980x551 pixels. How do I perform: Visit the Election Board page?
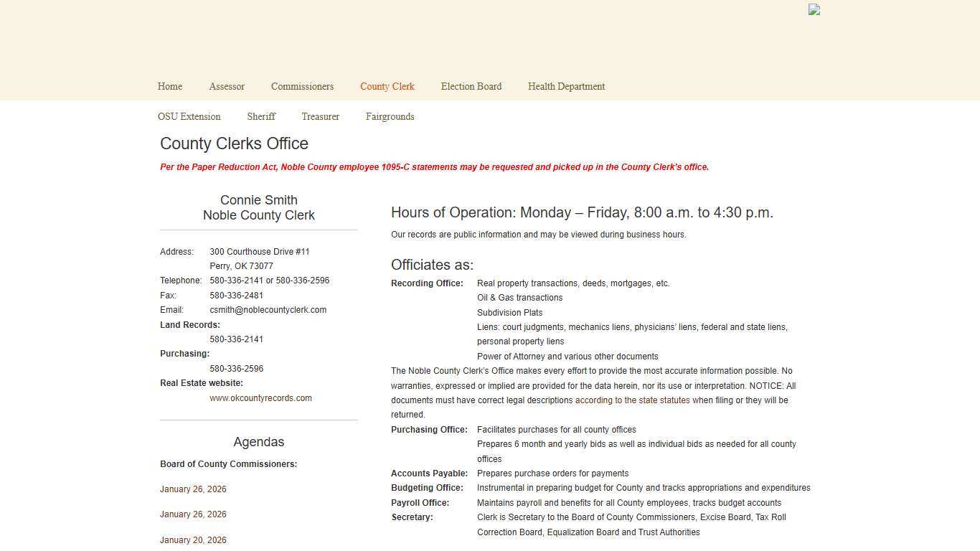point(471,86)
